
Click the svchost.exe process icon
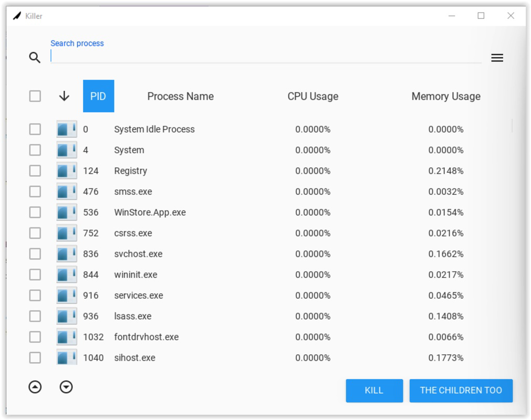[66, 254]
